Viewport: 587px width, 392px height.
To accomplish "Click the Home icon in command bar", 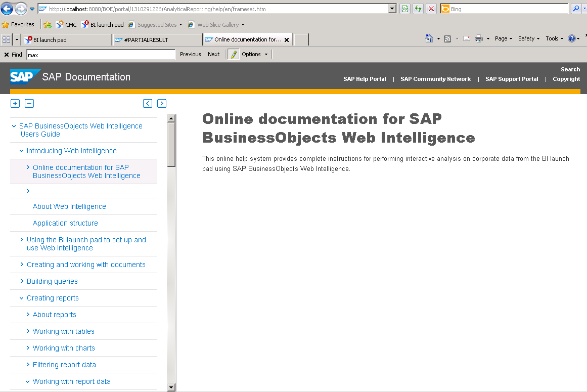I will (429, 38).
